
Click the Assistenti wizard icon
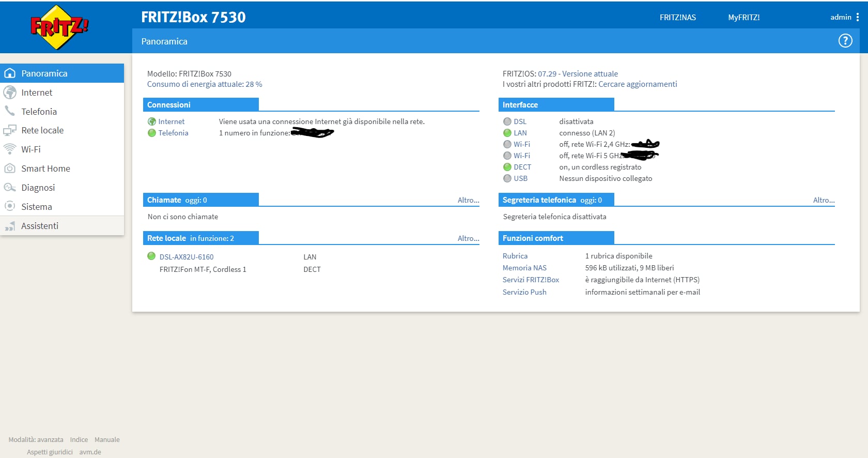click(x=10, y=226)
